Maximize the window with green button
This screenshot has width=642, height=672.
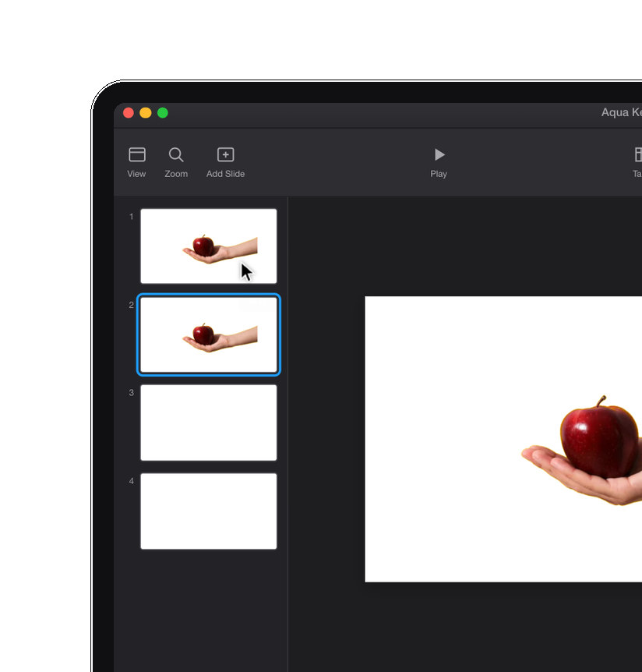(x=163, y=113)
